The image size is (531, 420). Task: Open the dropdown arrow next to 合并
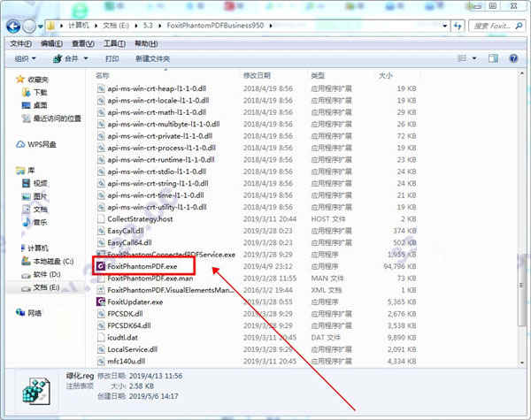tap(86, 59)
